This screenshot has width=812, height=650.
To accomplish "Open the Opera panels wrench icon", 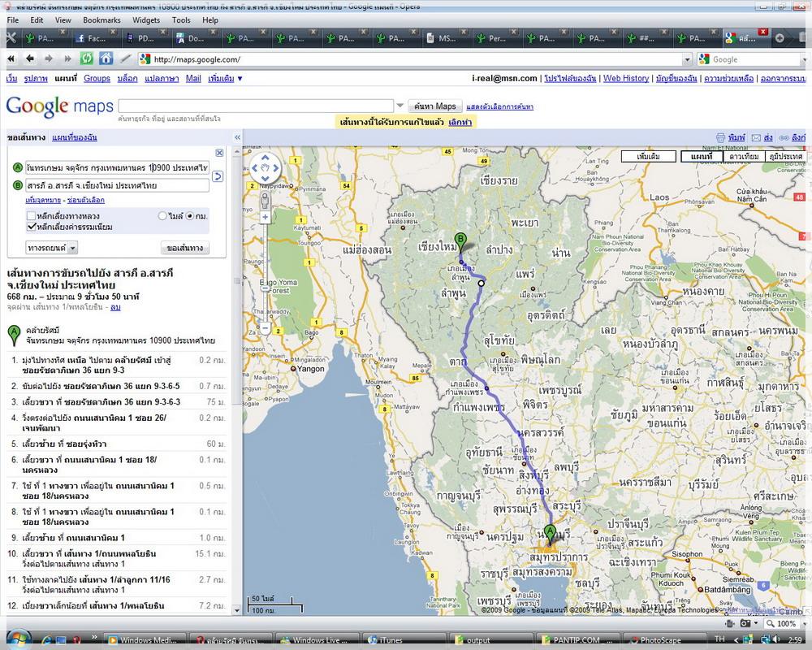I will point(11,38).
